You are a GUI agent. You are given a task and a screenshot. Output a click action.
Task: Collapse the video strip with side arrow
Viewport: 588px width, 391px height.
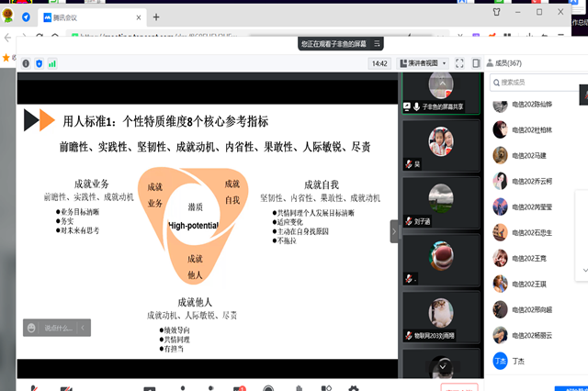[395, 231]
